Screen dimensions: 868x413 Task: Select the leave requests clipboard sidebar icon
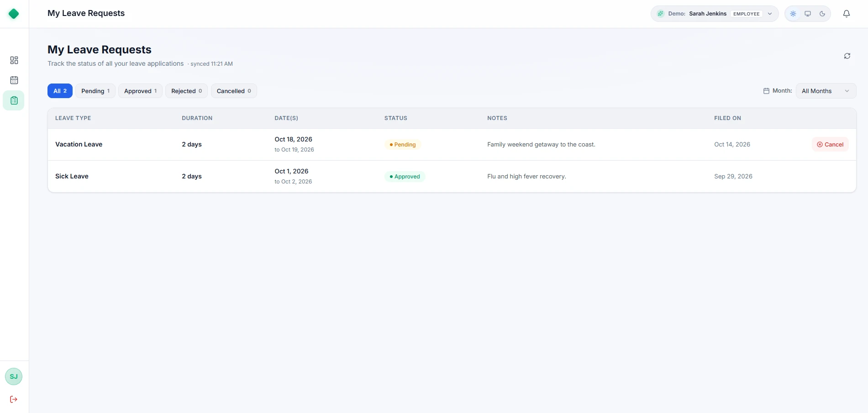(x=14, y=100)
